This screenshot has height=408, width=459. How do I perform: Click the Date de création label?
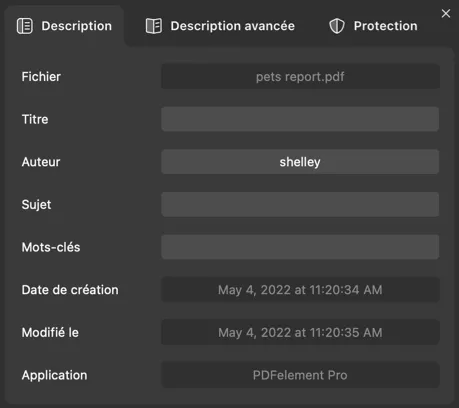70,290
